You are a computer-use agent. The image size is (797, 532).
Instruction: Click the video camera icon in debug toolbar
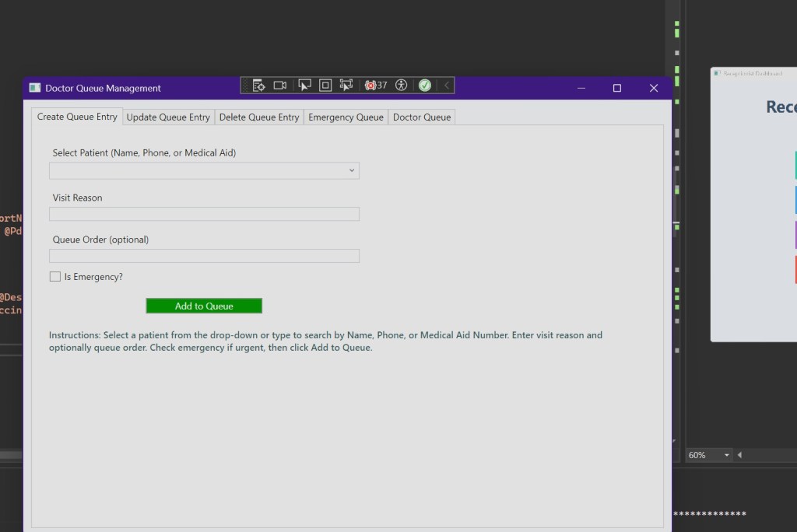click(x=280, y=86)
